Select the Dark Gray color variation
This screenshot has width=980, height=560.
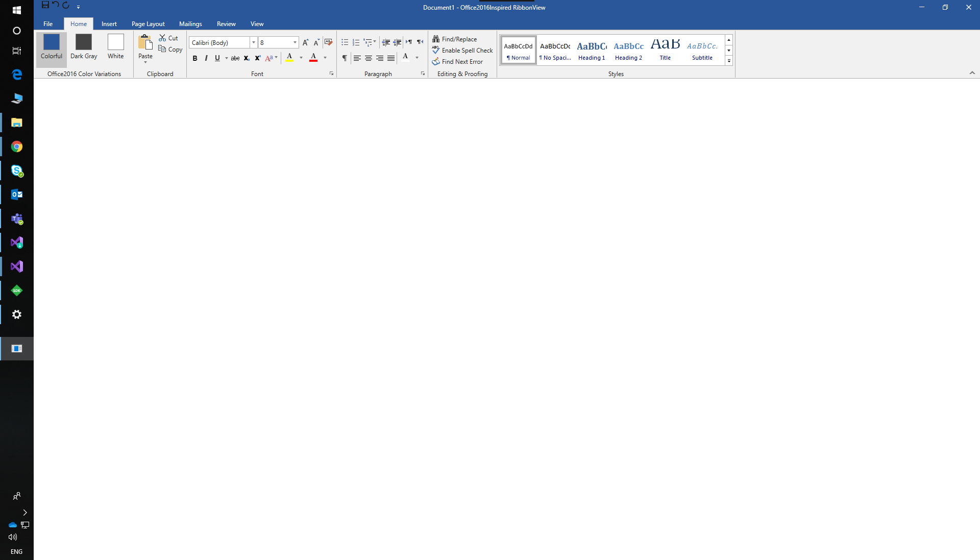coord(84,47)
